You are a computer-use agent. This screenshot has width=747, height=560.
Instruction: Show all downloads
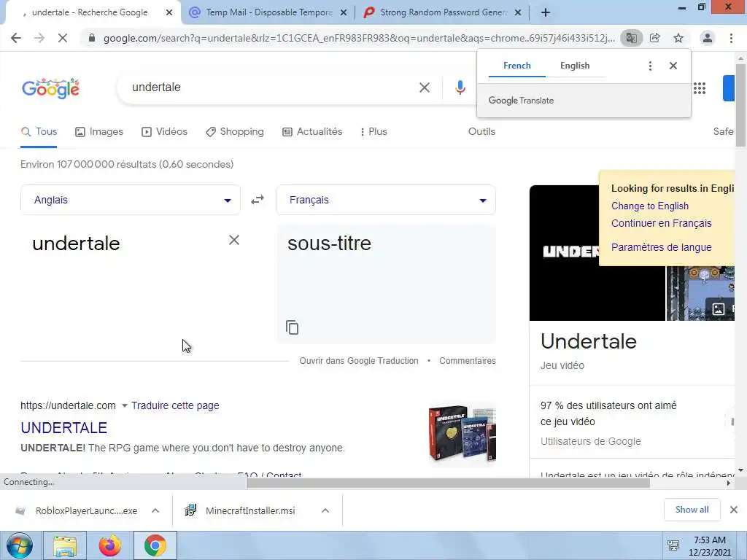(x=692, y=510)
